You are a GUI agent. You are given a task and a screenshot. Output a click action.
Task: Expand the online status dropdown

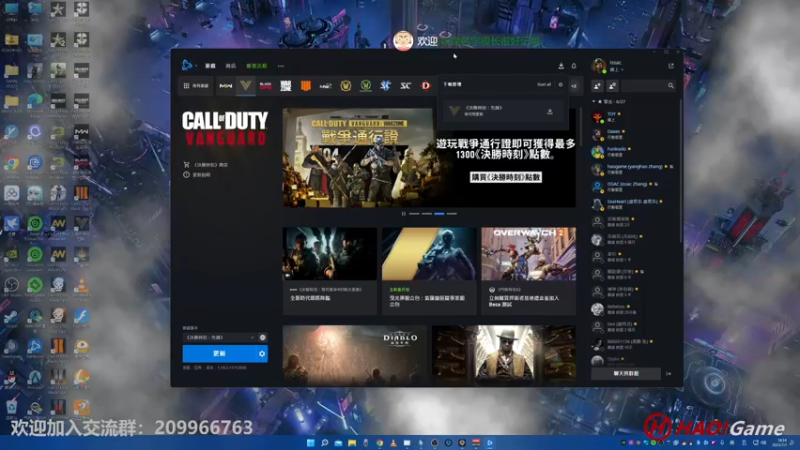pyautogui.click(x=616, y=70)
